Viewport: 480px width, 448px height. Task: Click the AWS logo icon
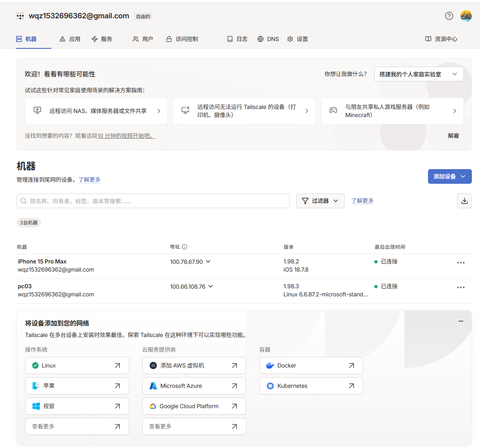(x=153, y=365)
